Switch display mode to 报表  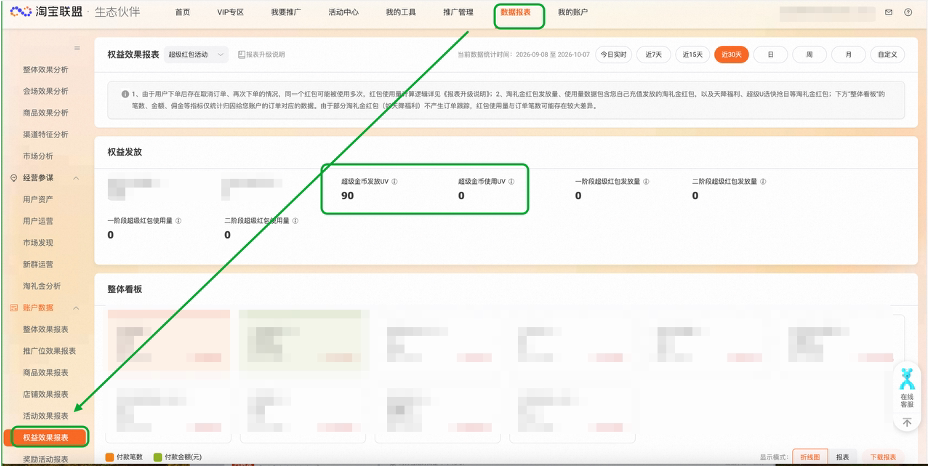(x=843, y=457)
